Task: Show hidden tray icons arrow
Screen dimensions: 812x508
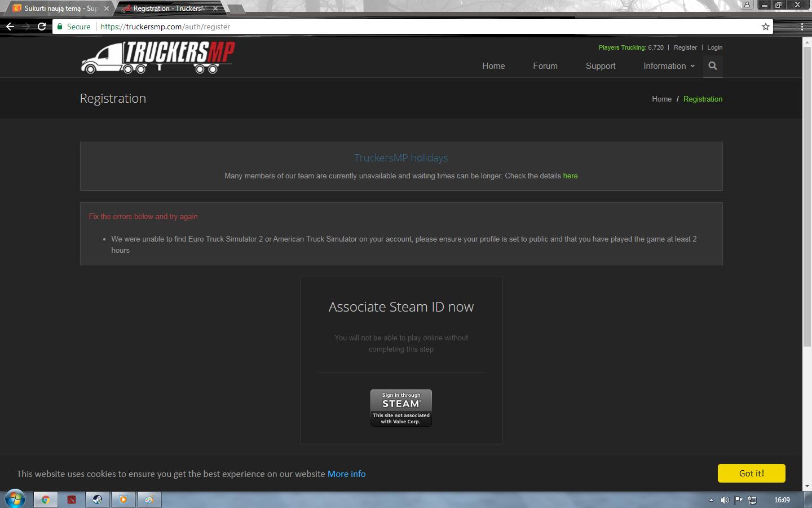Action: coord(711,500)
